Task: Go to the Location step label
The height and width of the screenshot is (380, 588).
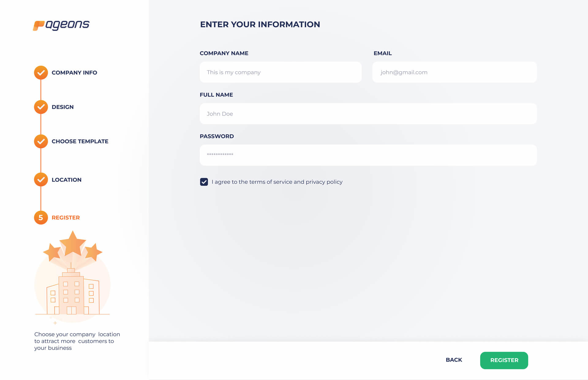Action: click(66, 180)
